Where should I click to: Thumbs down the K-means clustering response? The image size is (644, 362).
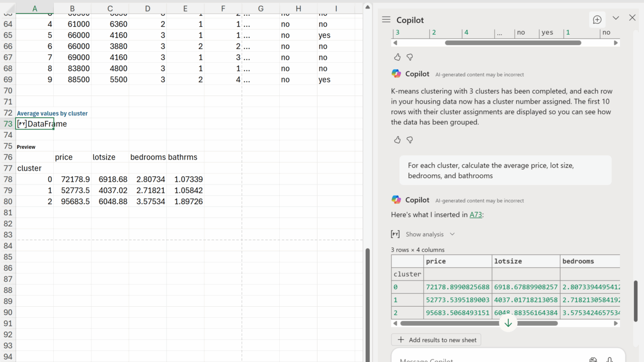tap(410, 140)
